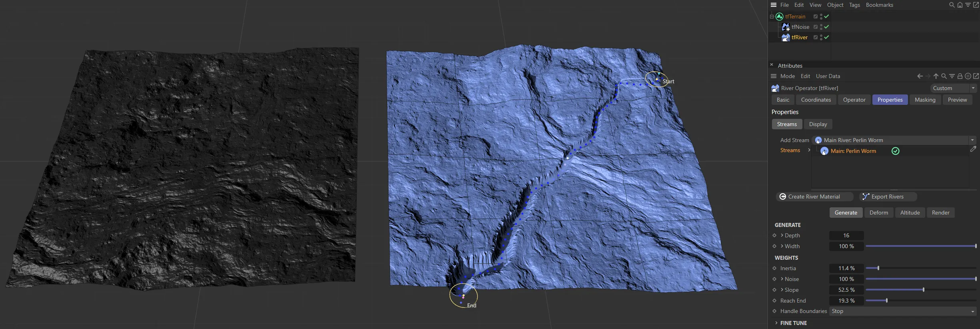Expand Width parameter chevron
This screenshot has height=329, width=980.
point(782,246)
